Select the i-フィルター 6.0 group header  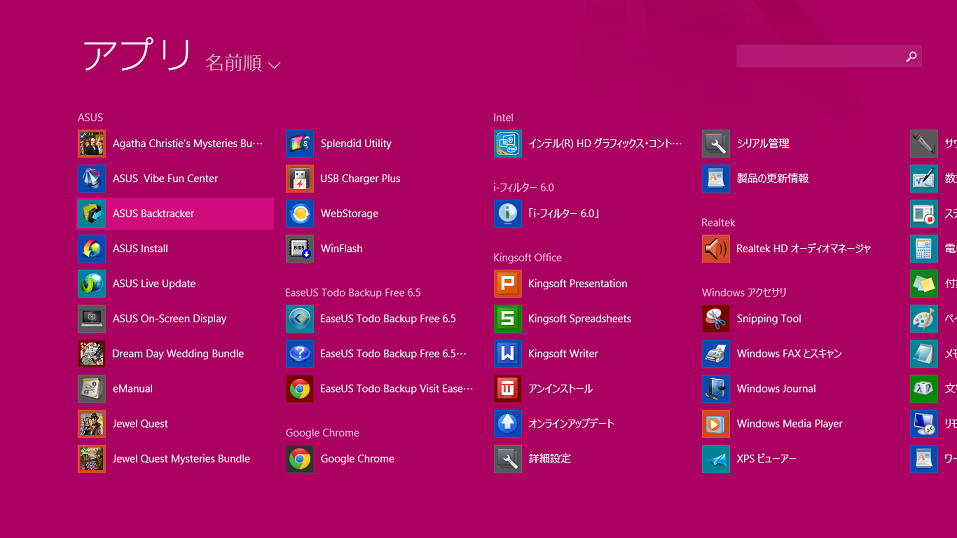tap(524, 187)
